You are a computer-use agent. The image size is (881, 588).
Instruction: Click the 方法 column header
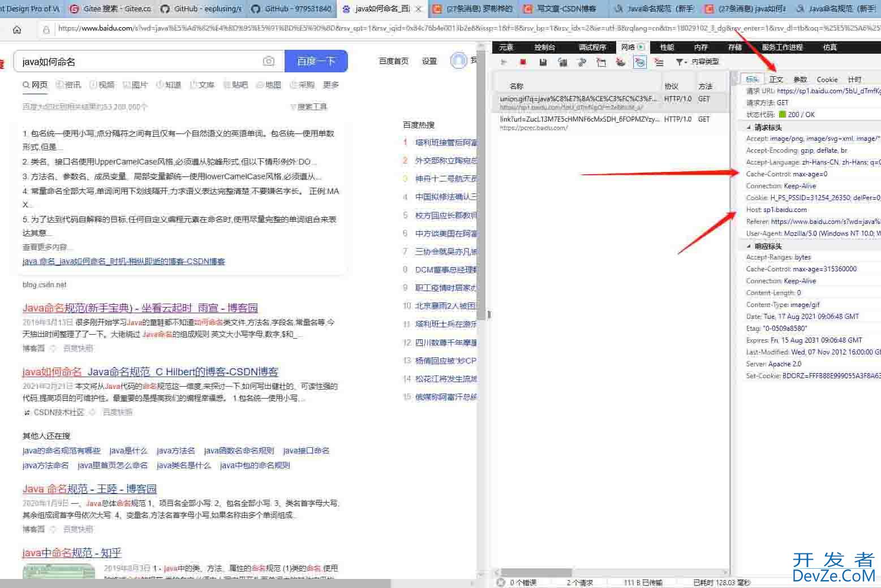click(x=705, y=87)
